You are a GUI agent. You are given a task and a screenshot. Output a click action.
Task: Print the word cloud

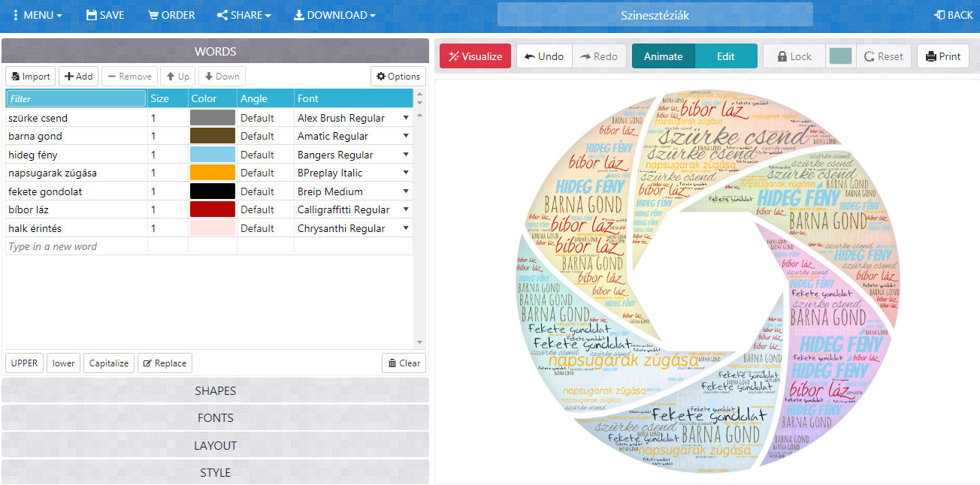[x=943, y=56]
